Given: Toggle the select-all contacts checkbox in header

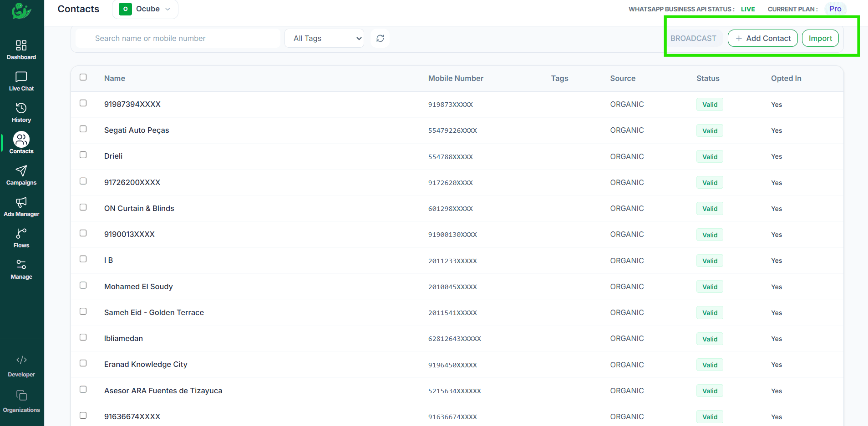Looking at the screenshot, I should point(83,77).
